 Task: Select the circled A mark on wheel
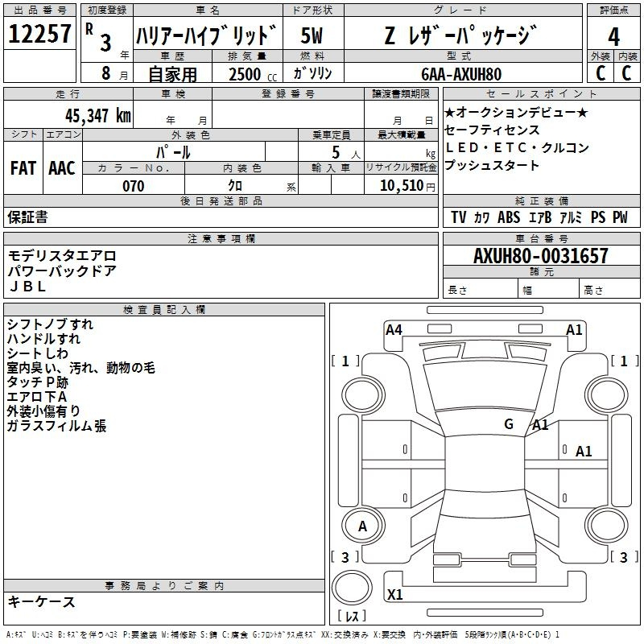[x=362, y=526]
